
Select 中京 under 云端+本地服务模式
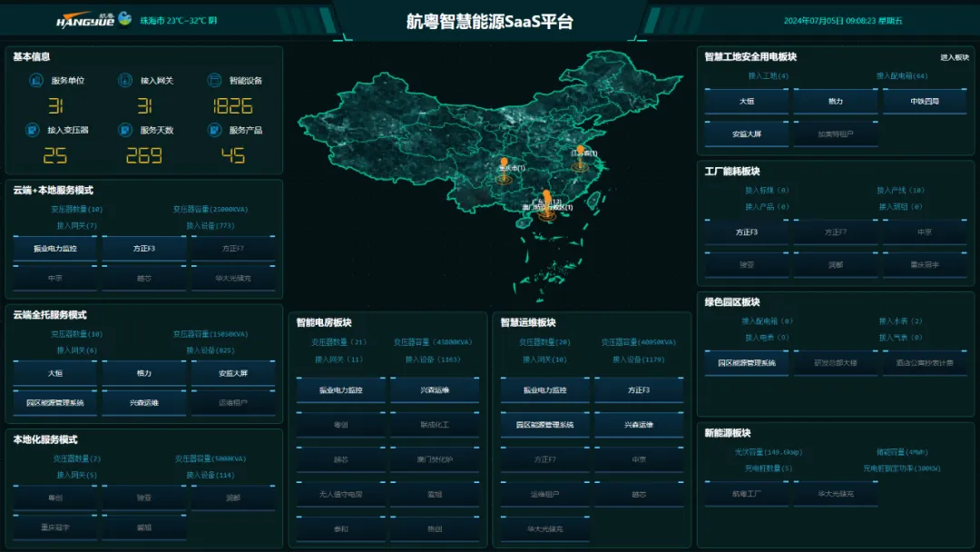[55, 278]
